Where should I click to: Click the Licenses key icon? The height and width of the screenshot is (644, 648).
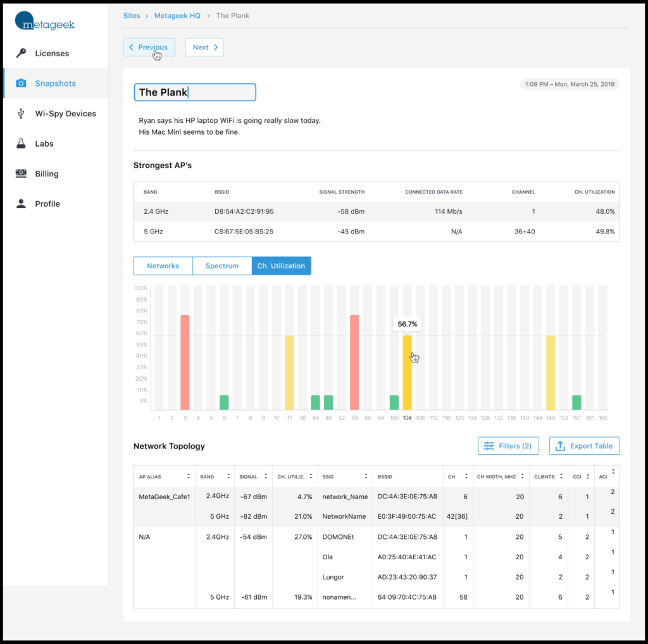coord(21,53)
